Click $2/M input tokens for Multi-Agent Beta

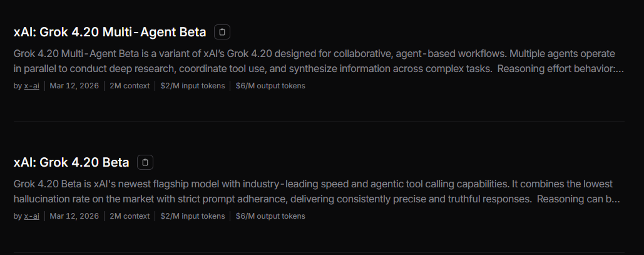[x=192, y=86]
